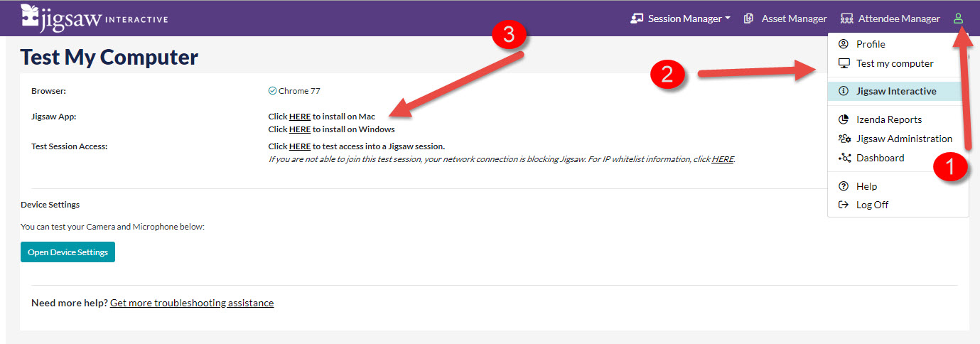
Task: Click the Log Off exit icon
Action: click(844, 205)
